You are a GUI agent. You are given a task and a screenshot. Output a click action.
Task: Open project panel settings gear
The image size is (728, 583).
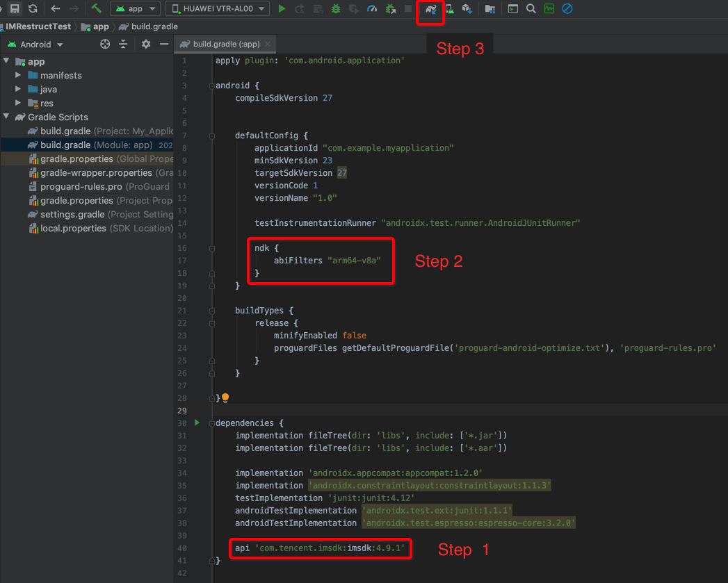146,44
